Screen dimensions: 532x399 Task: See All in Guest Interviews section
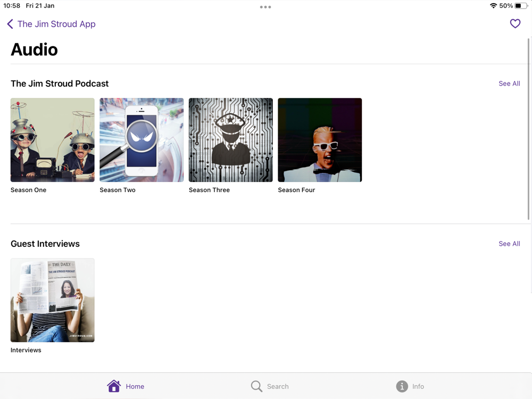(x=509, y=244)
